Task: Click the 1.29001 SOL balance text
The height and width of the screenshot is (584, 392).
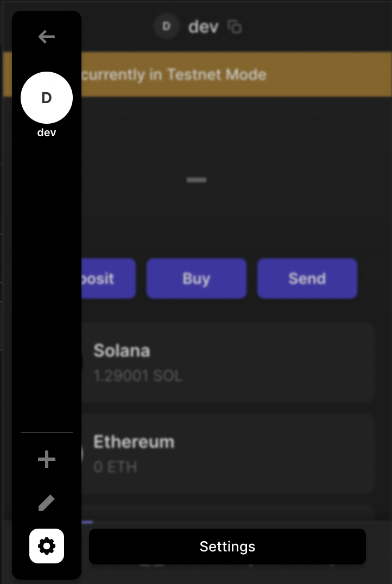Action: click(x=138, y=376)
